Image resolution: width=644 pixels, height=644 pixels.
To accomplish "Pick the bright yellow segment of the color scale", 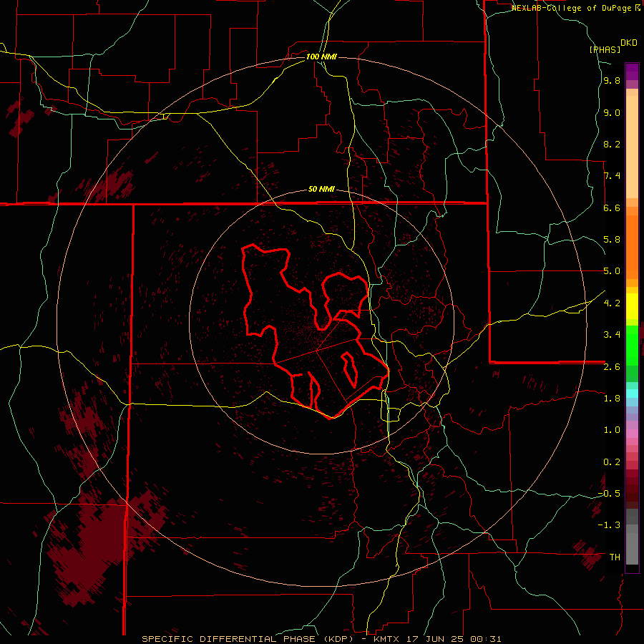I will coord(632,306).
